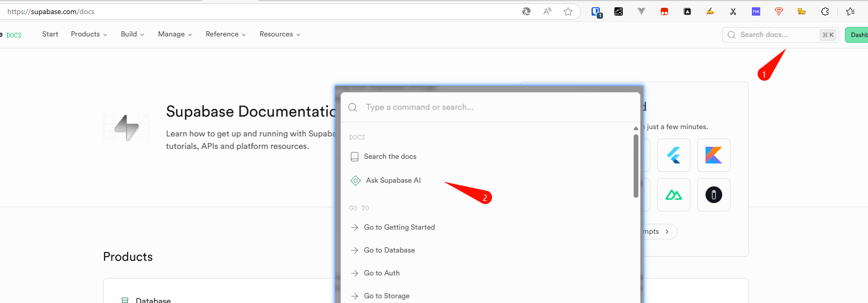The image size is (868, 303).
Task: Click the magnifier icon in Search docs
Action: pos(732,35)
